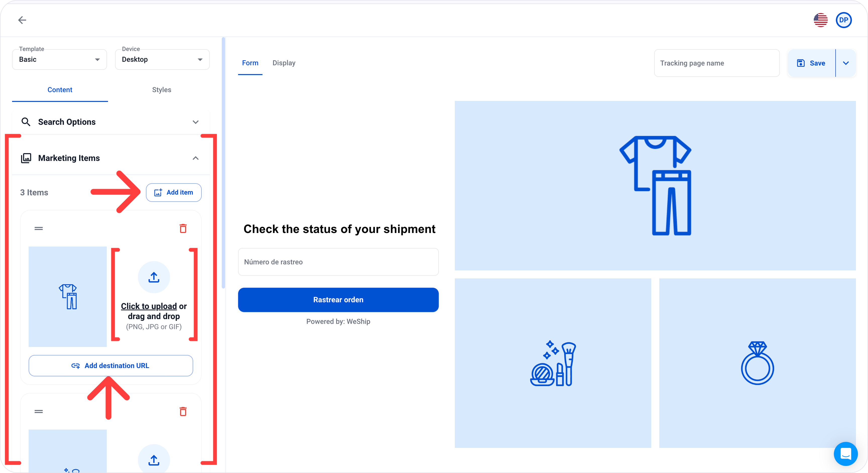Click the Marketing Items gallery icon
Viewport: 868px width, 473px height.
(26, 158)
